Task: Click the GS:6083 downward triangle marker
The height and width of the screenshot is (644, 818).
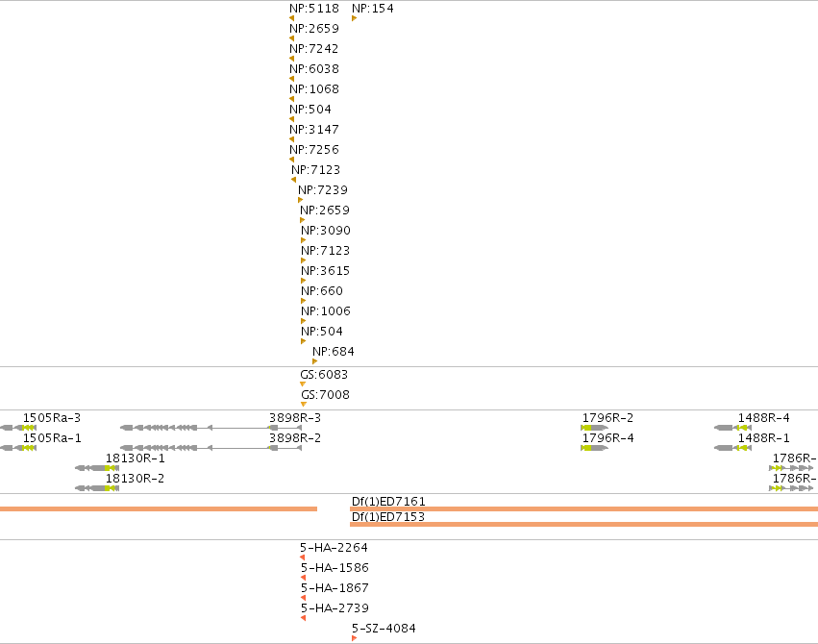Action: pos(303,384)
